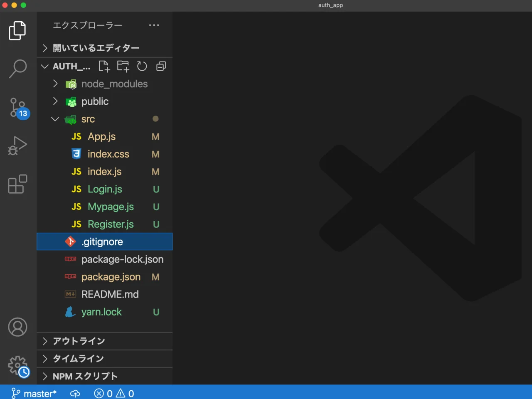Image resolution: width=532 pixels, height=399 pixels.
Task: Open the Explorer views menu (...)
Action: pyautogui.click(x=154, y=25)
